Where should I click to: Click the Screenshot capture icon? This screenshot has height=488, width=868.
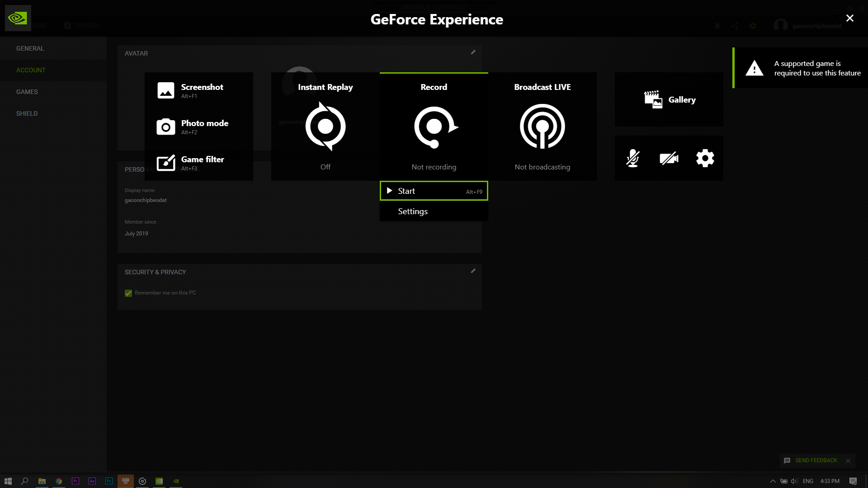(165, 90)
